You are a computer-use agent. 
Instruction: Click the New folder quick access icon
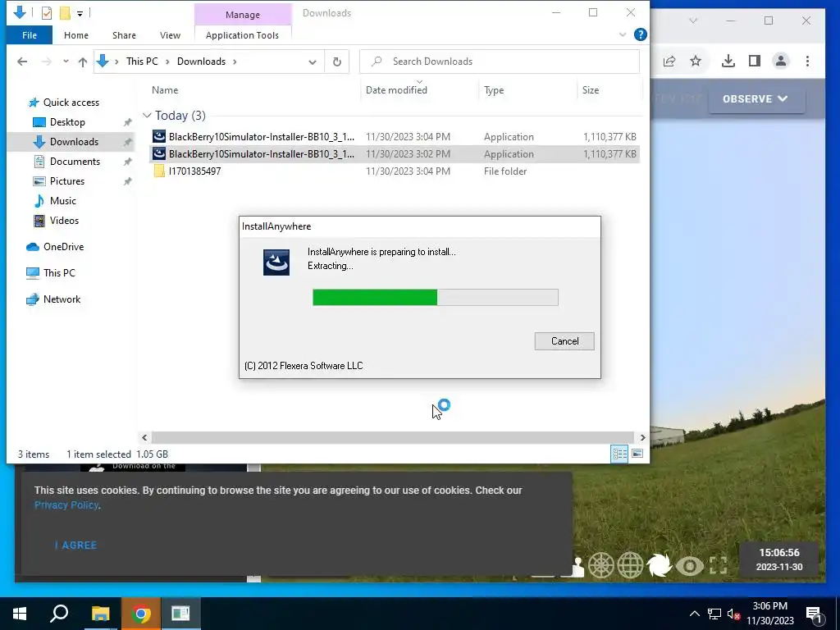click(65, 13)
